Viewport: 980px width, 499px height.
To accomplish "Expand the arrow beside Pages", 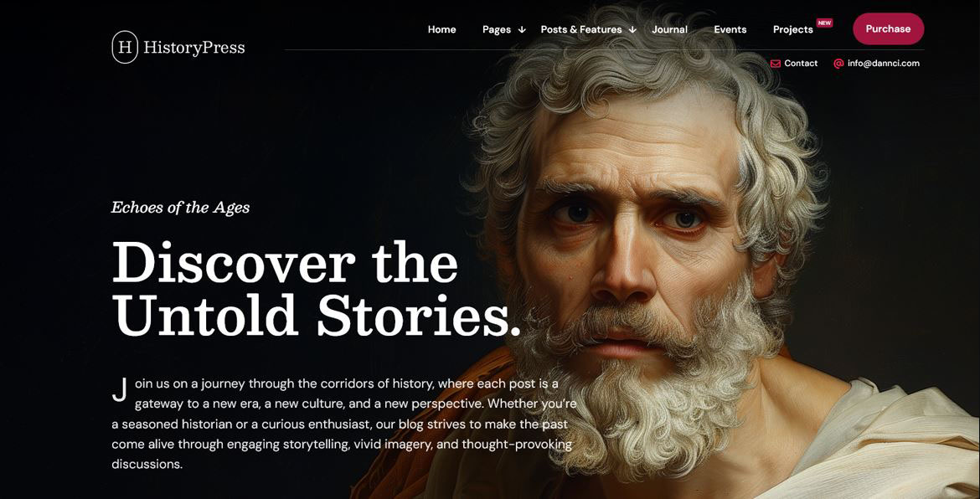I will (522, 29).
